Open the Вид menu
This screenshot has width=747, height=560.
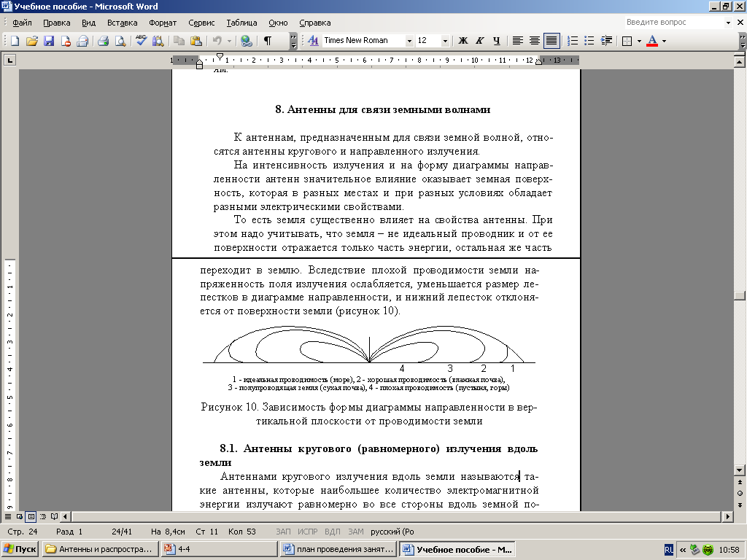[x=88, y=23]
